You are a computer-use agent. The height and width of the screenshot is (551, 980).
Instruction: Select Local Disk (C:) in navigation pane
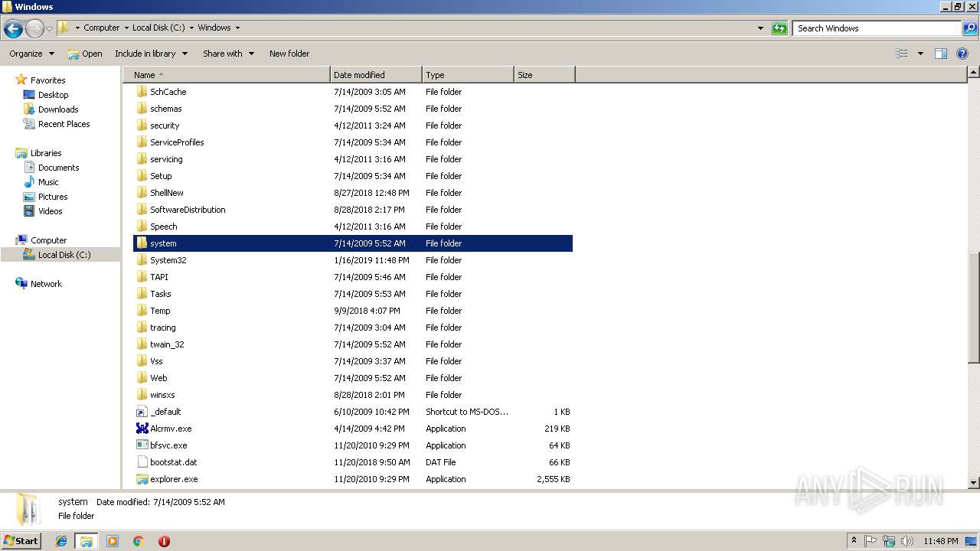64,255
